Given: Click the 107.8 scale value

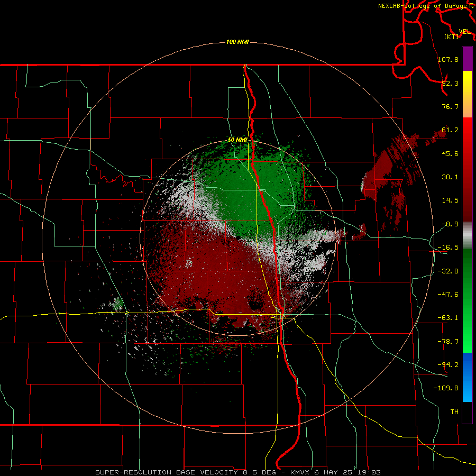Looking at the screenshot, I should (448, 59).
